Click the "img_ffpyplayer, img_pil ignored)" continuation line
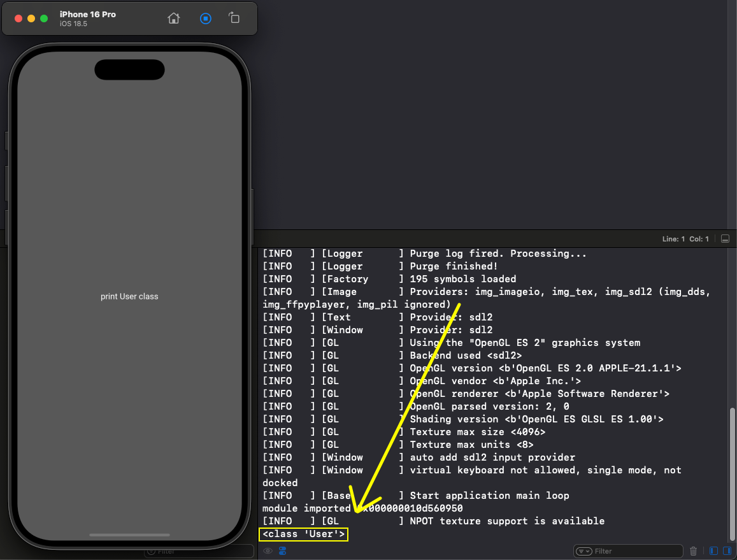The height and width of the screenshot is (560, 737). point(357,305)
